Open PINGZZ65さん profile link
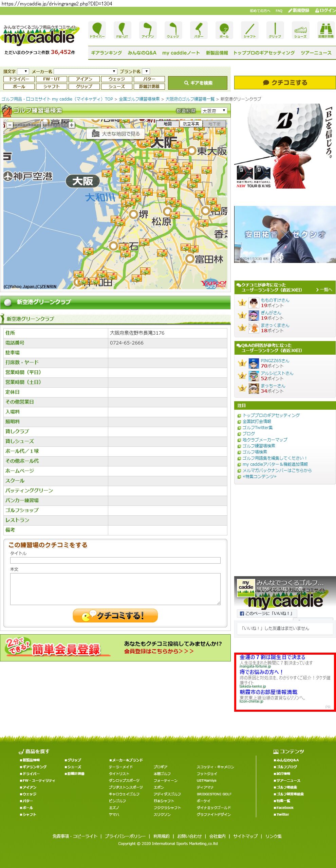Image resolution: width=336 pixels, height=868 pixels. pos(275,361)
